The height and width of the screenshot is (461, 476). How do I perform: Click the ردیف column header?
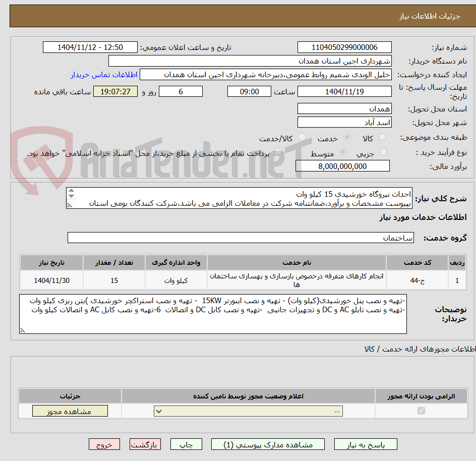click(x=457, y=263)
